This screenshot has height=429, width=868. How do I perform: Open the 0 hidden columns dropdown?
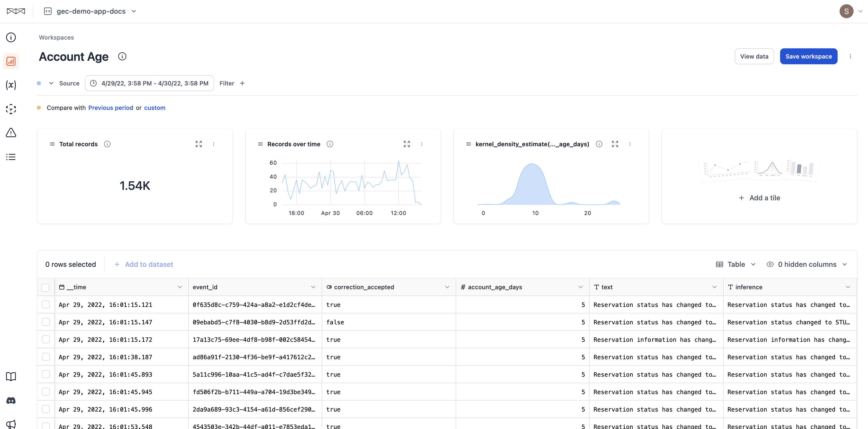(807, 264)
